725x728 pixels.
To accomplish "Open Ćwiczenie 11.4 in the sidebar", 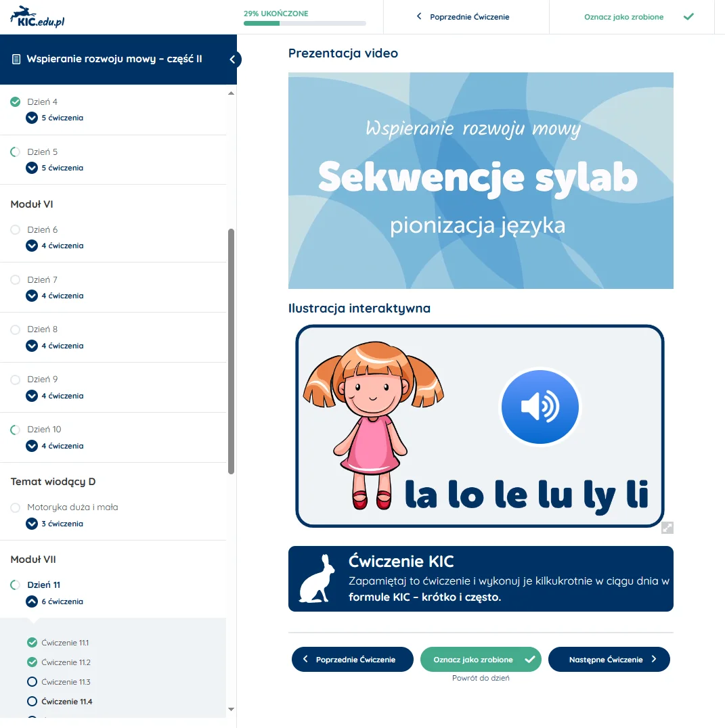I will [x=66, y=702].
